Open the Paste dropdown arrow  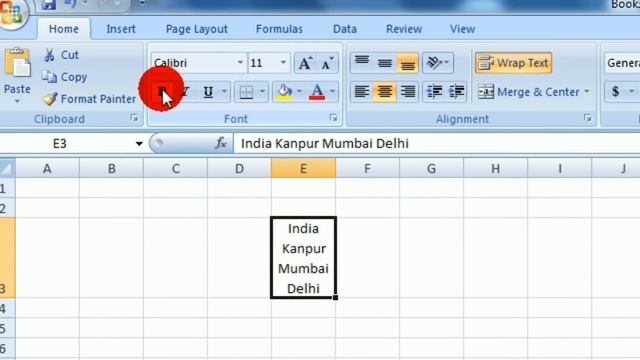coord(17,101)
